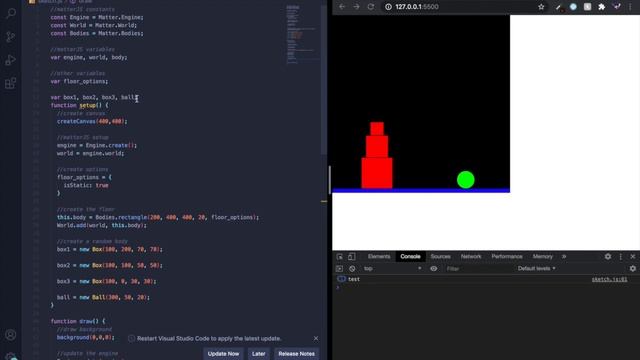Click the 'test' console log message
The height and width of the screenshot is (360, 640).
(x=354, y=279)
